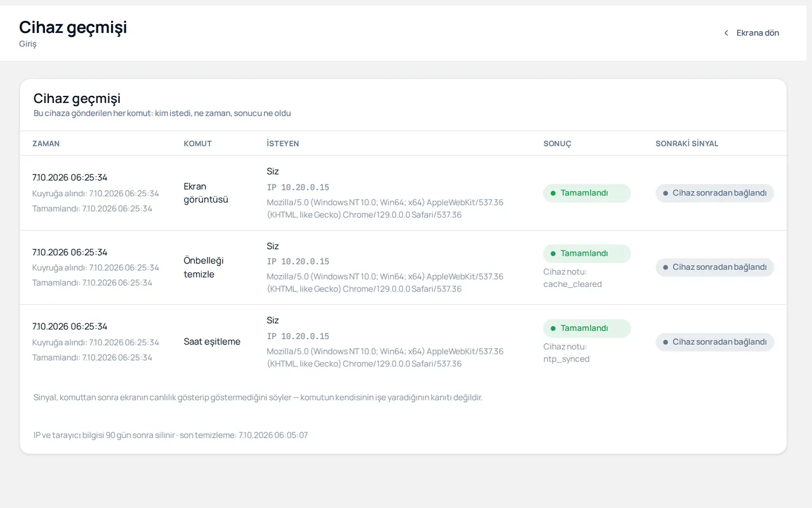Select the Ekran görüntüsü command cell

(206, 193)
